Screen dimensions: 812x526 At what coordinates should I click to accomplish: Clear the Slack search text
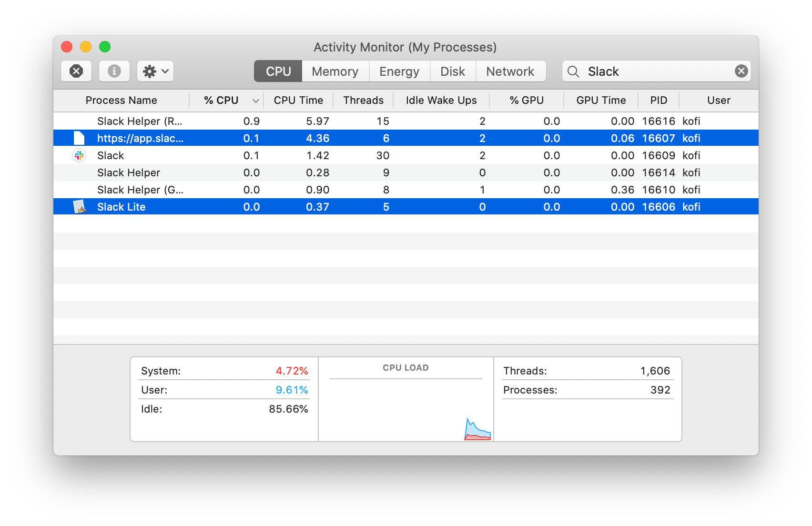741,71
